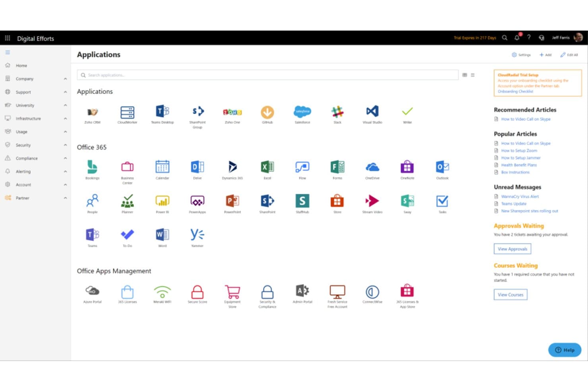Click the View Approvals button

512,249
